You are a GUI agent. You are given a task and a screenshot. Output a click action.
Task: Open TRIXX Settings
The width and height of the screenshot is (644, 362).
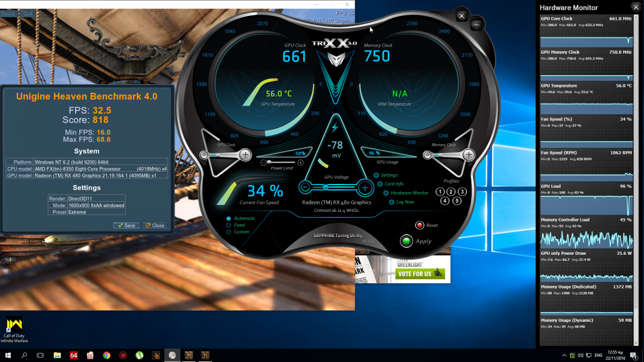[x=386, y=175]
